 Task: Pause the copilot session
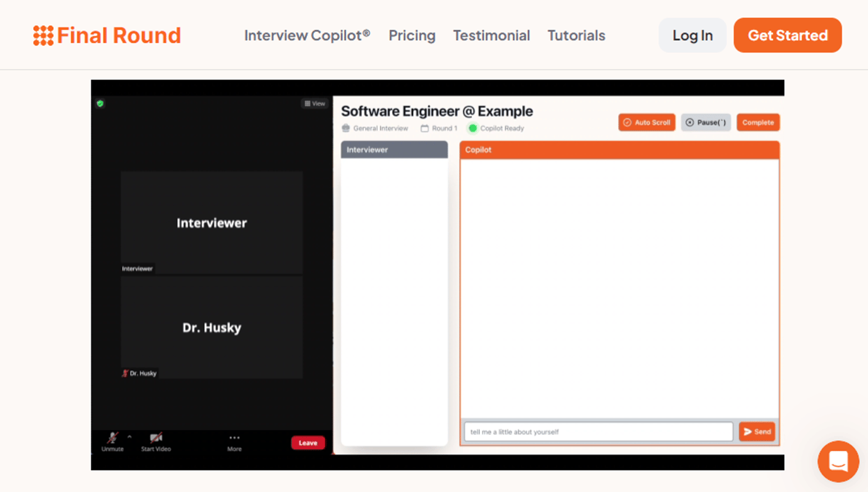pyautogui.click(x=706, y=122)
